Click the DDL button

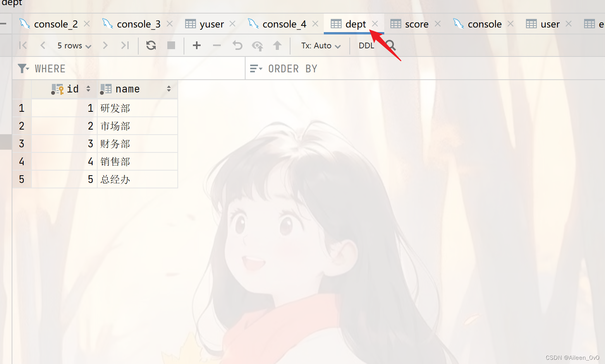[366, 46]
